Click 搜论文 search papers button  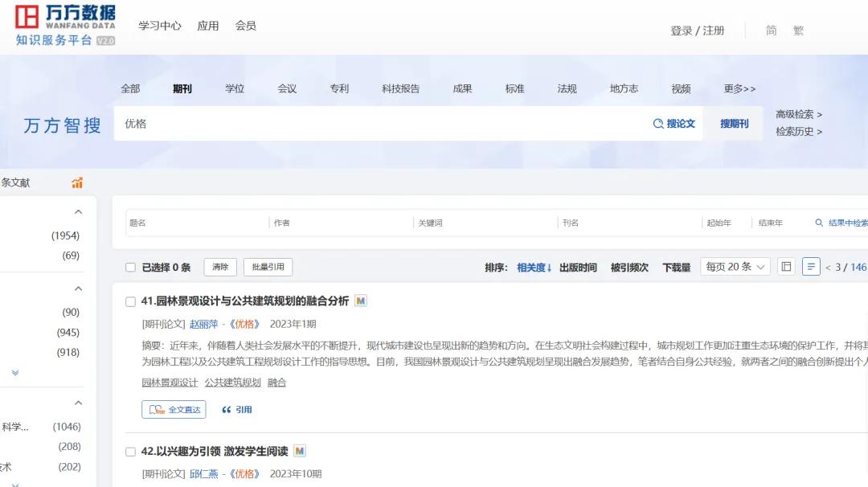674,124
